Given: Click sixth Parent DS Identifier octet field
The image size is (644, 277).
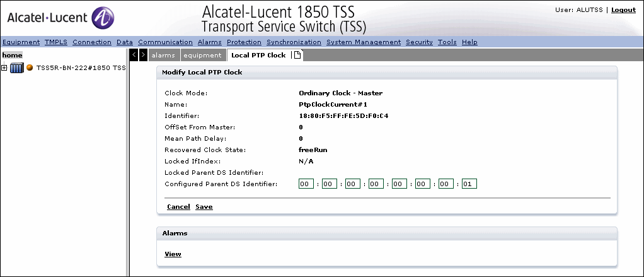Looking at the screenshot, I should (x=423, y=184).
